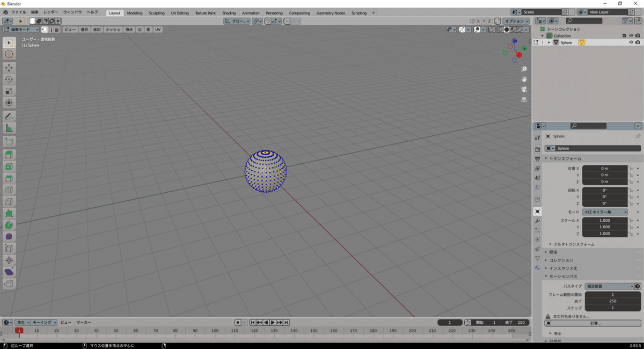
Task: Select the Edge Slide tool
Action: point(9,249)
